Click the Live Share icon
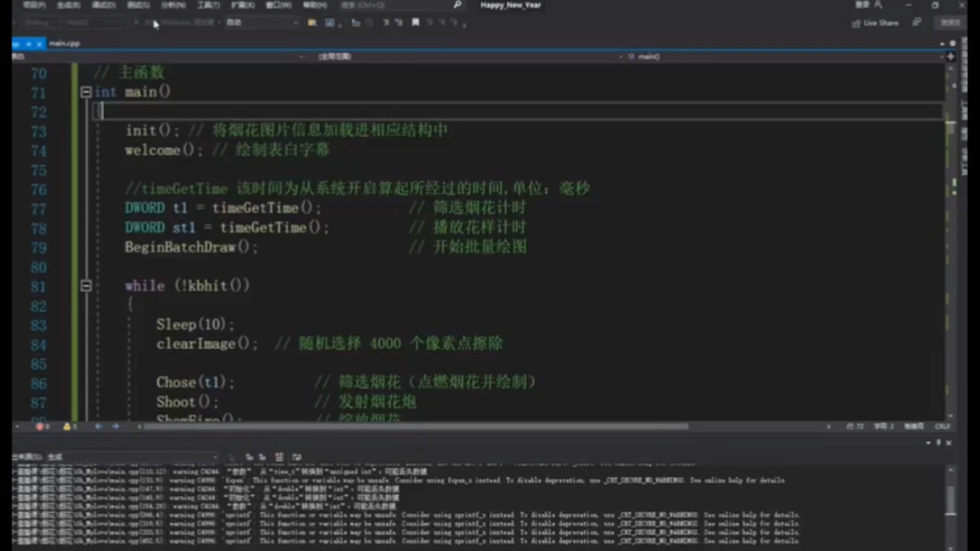 coord(856,23)
